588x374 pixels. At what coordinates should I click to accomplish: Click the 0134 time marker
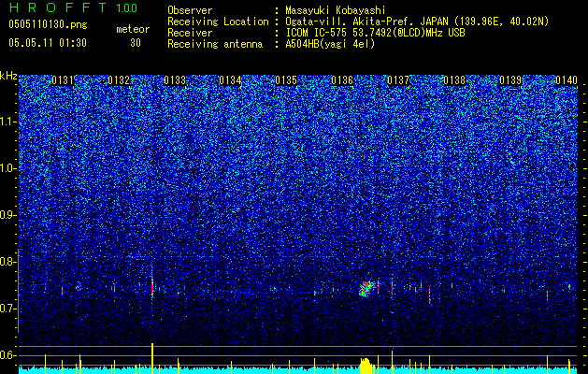coord(230,80)
